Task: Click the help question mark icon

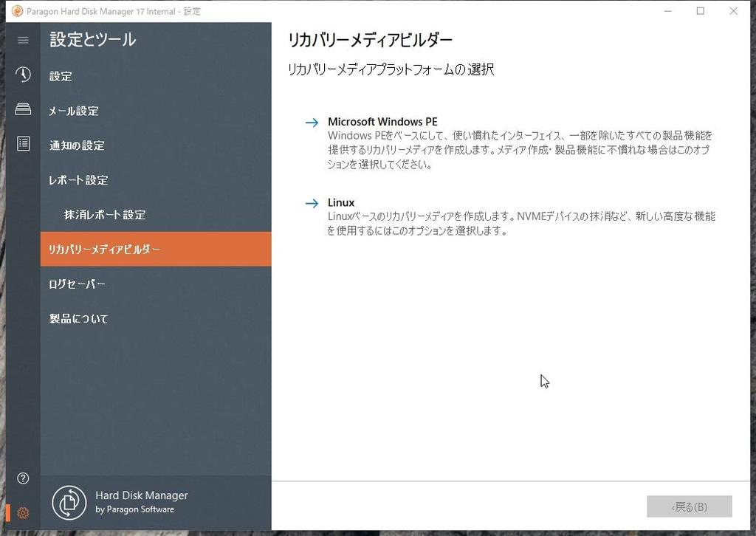Action: pyautogui.click(x=23, y=478)
